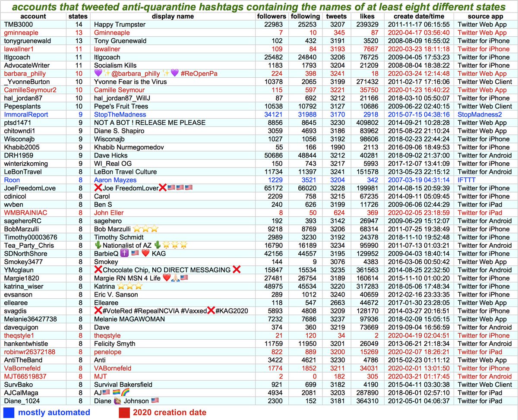Viewport: 518px width, 420px height.
Task: Click the account DRH1959
Action: [x=19, y=155]
